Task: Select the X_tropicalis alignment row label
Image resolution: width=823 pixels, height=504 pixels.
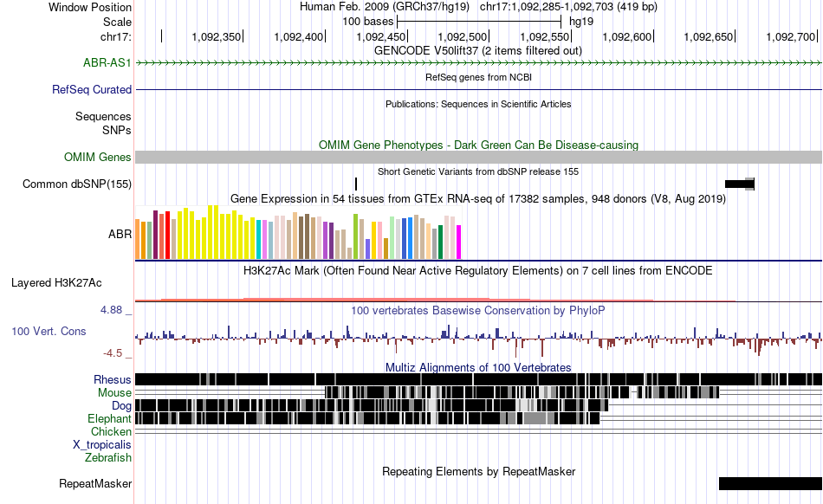Action: [x=102, y=445]
